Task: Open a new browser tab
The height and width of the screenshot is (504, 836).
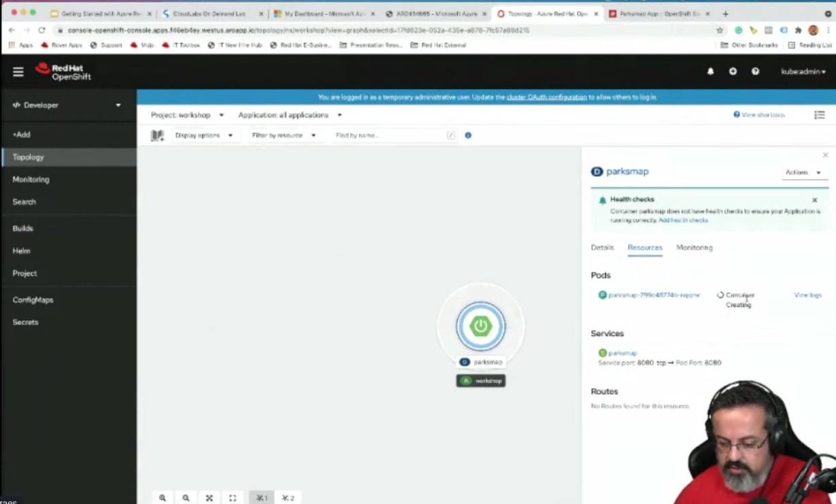Action: point(725,14)
